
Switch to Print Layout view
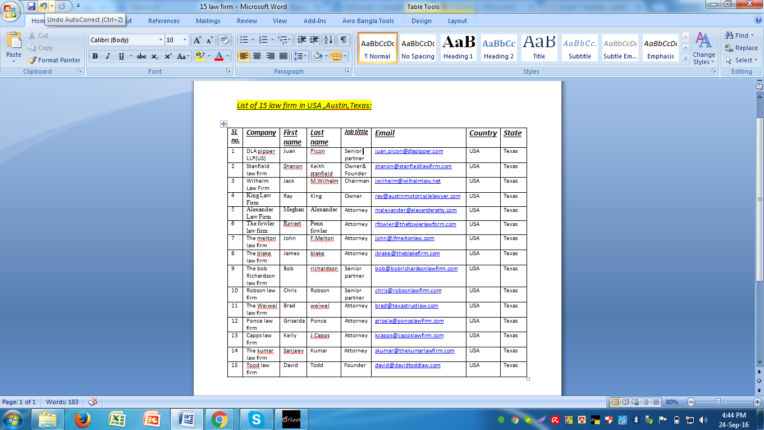(x=615, y=402)
